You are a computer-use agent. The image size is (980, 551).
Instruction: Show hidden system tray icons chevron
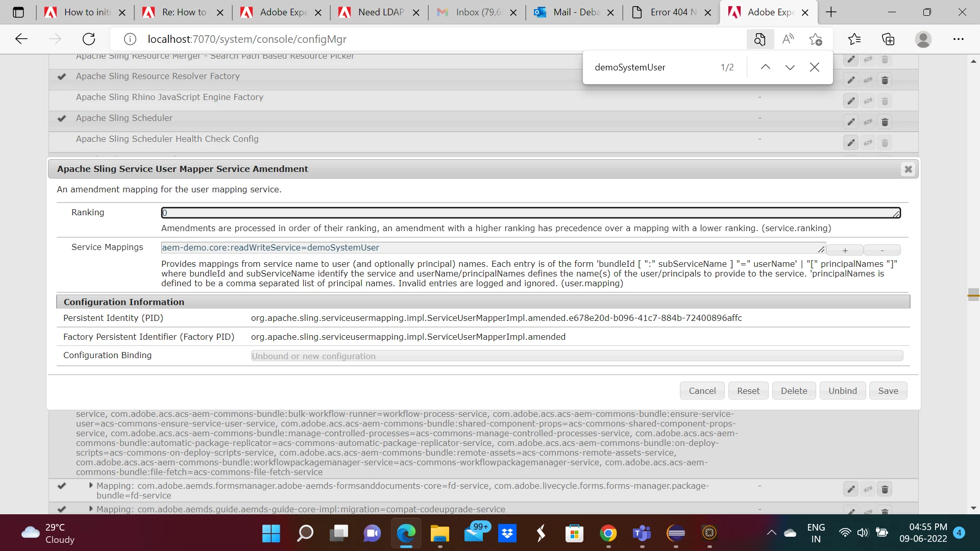tap(771, 533)
